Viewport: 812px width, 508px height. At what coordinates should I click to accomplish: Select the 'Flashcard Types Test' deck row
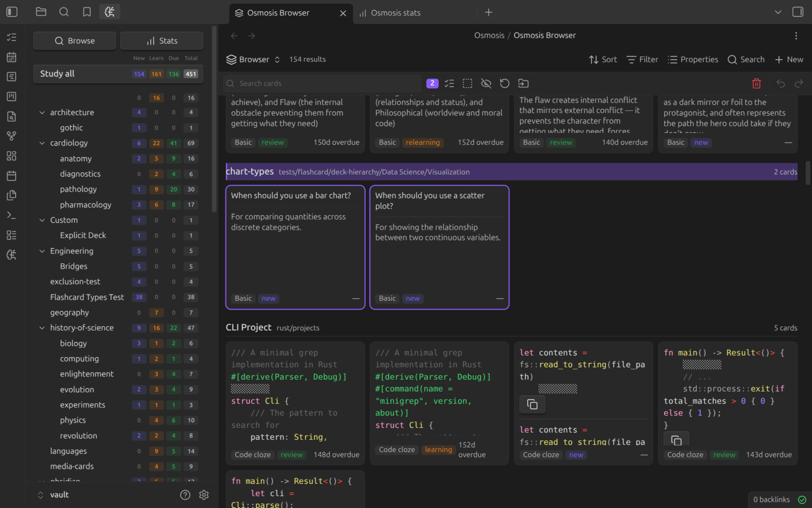click(118, 297)
